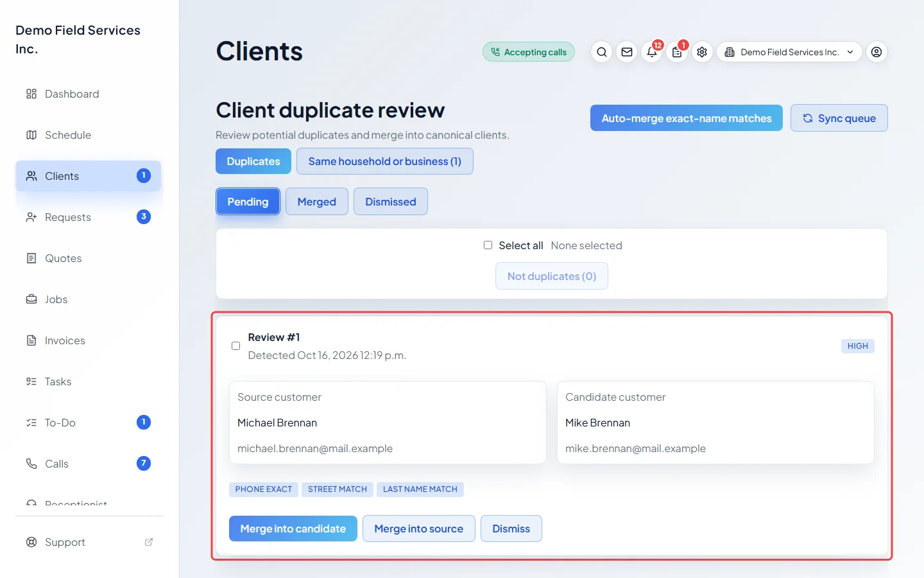
Task: Open the mail envelope icon
Action: coord(627,52)
